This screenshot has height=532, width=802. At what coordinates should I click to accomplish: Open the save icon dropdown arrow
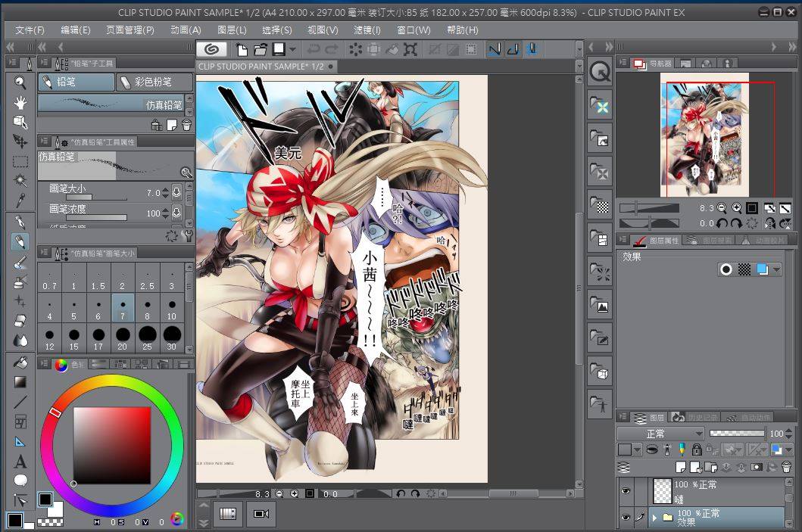[292, 50]
